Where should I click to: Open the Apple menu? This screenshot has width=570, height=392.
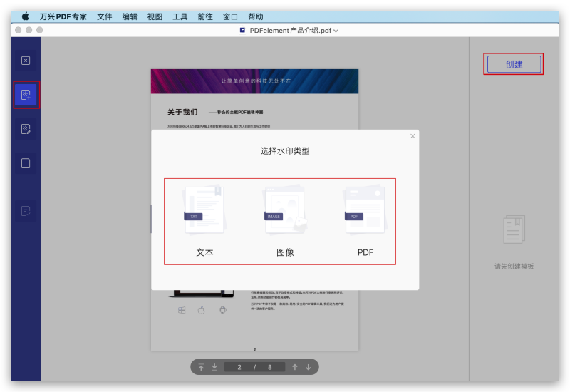coord(26,16)
